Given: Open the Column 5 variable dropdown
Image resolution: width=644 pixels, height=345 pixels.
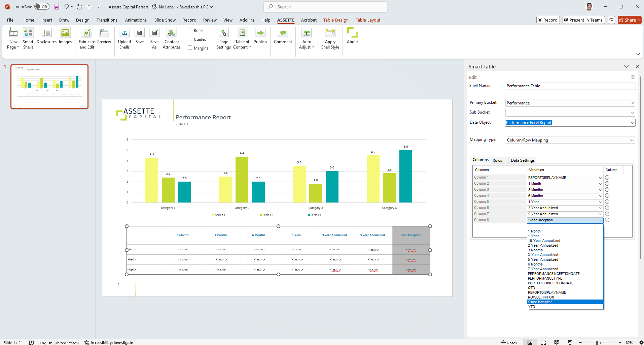Looking at the screenshot, I should [600, 202].
